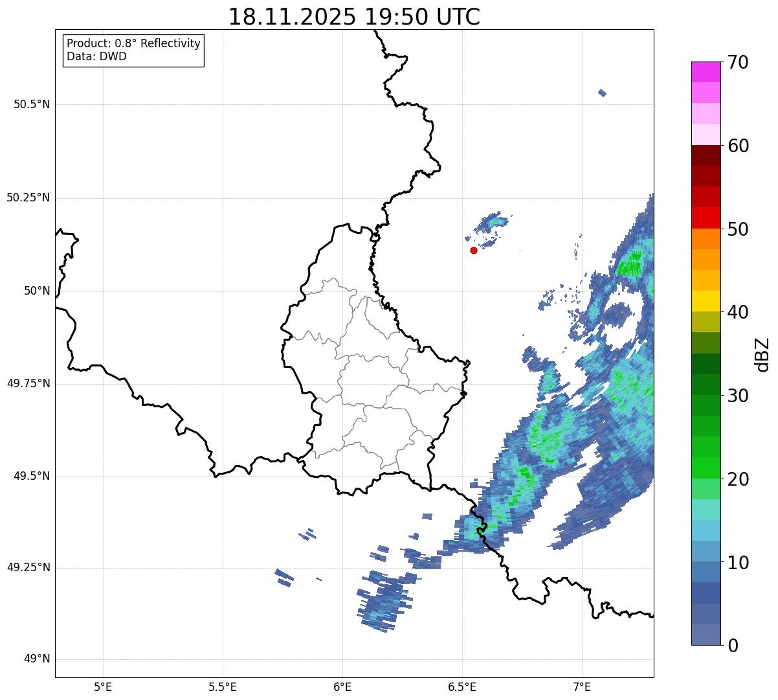The image size is (778, 700).
Task: Click the small isolated echo near 50.5°N 7°E
Action: point(602,93)
